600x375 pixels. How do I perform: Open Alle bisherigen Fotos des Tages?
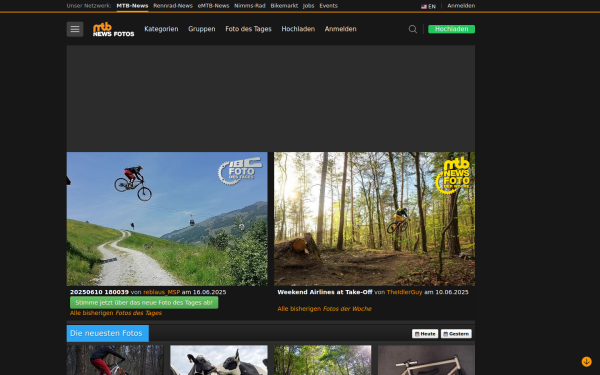116,313
